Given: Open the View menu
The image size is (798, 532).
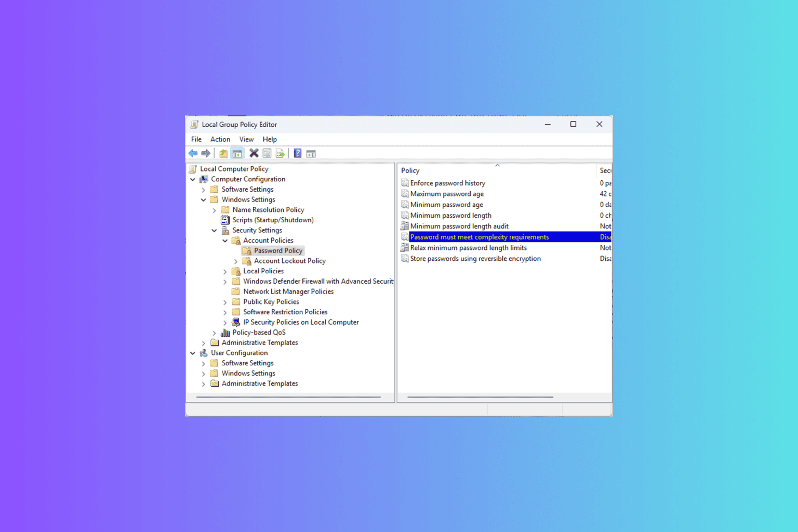Looking at the screenshot, I should tap(246, 139).
